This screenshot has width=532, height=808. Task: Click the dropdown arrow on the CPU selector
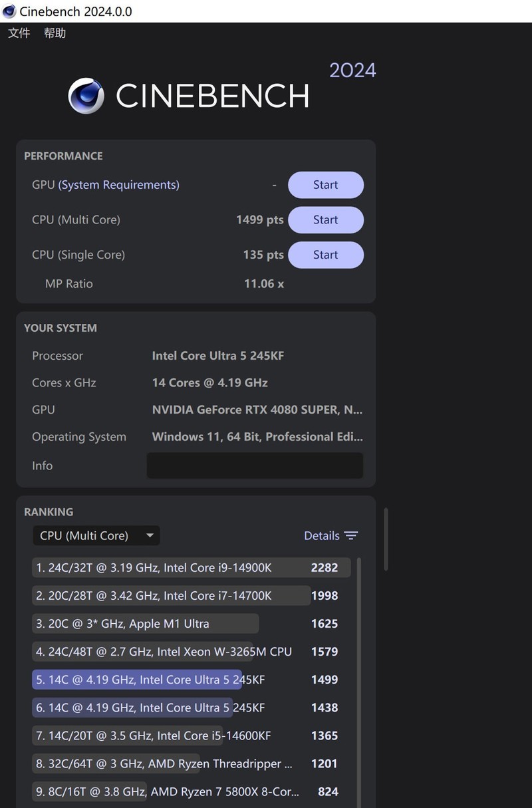(x=150, y=535)
